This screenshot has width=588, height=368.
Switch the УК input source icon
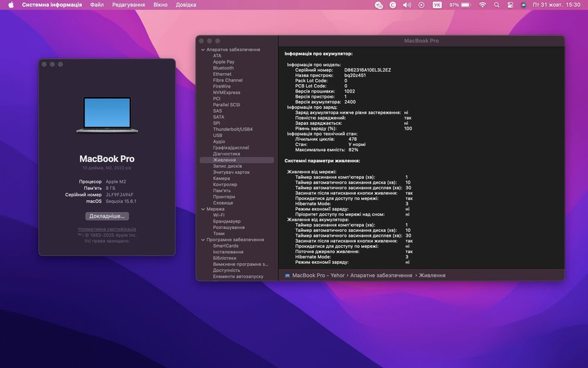(437, 5)
